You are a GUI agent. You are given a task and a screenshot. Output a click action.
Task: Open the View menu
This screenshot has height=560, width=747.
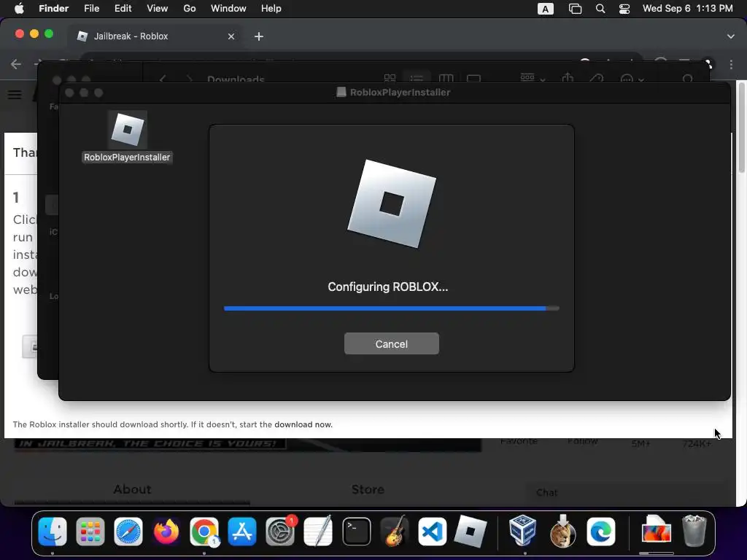(x=158, y=9)
